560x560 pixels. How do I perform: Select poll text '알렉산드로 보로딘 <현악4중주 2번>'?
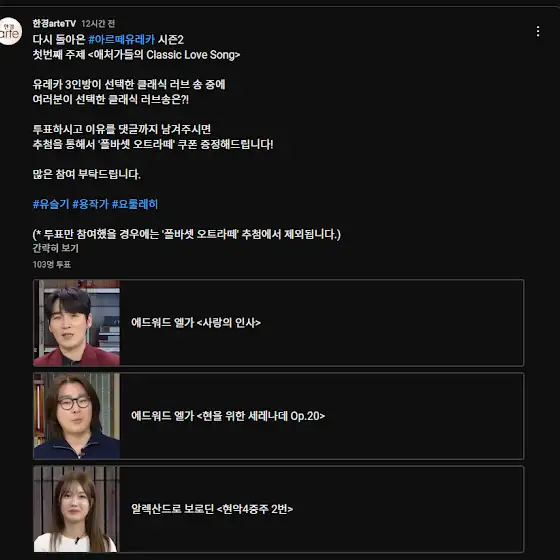(x=212, y=509)
